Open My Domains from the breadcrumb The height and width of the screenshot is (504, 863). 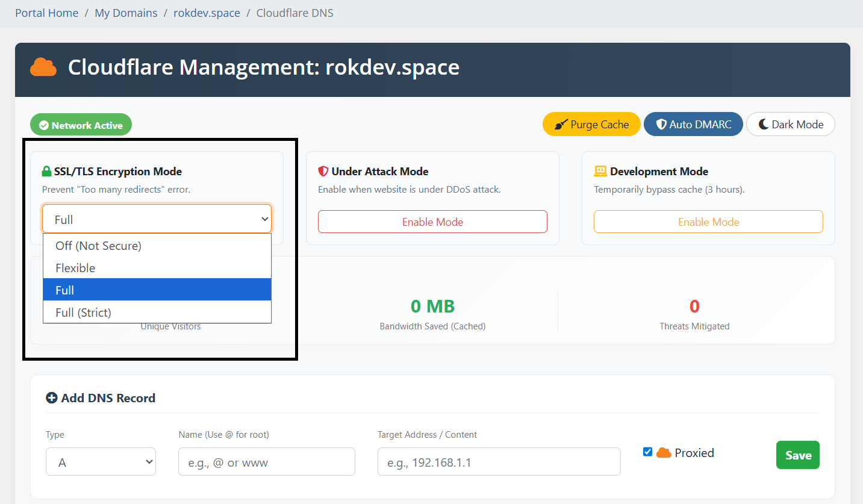pyautogui.click(x=126, y=13)
